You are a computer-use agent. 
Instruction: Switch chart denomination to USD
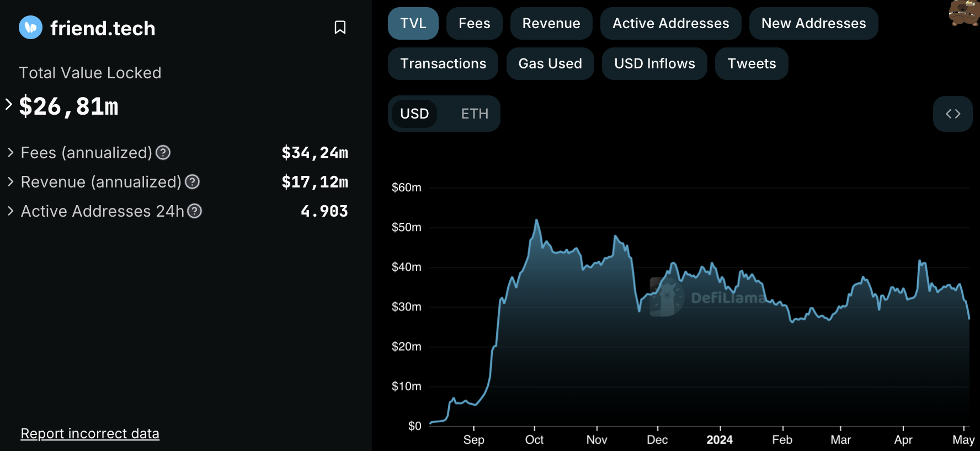pyautogui.click(x=414, y=114)
